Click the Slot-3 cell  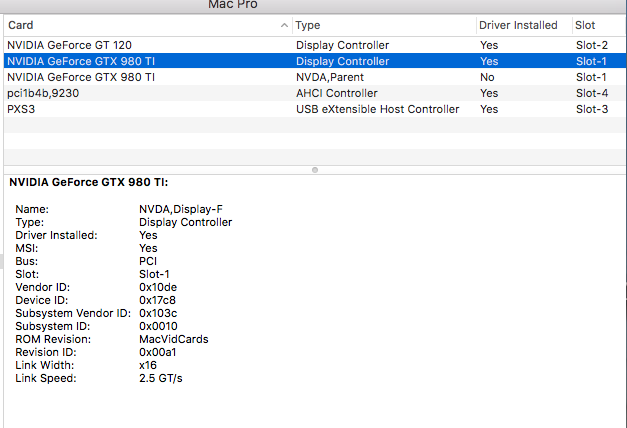point(592,109)
